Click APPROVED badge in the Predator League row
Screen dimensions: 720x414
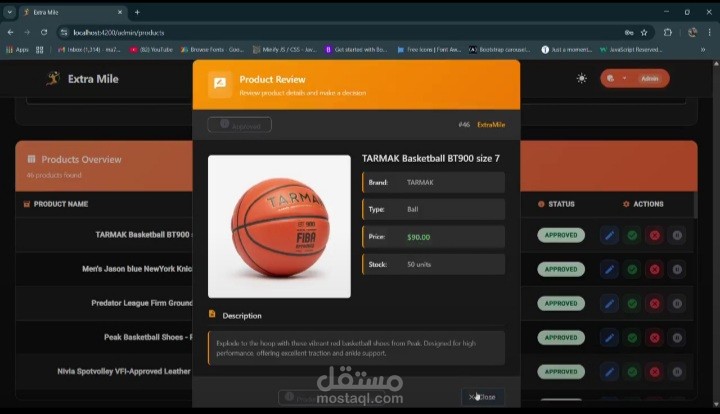(x=561, y=303)
